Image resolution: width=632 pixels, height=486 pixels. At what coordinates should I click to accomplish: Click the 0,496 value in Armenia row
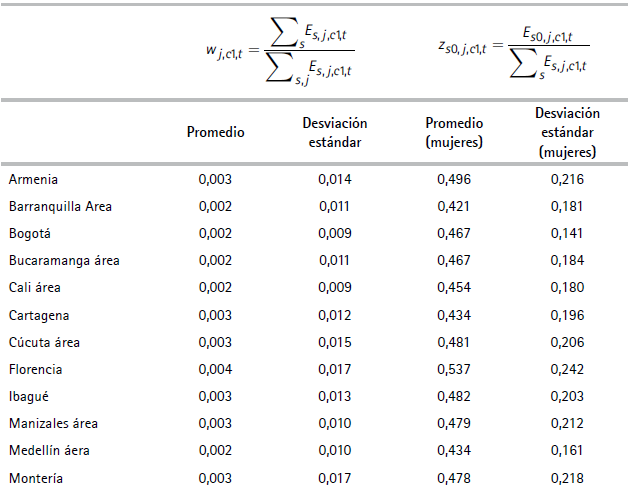[x=454, y=179]
